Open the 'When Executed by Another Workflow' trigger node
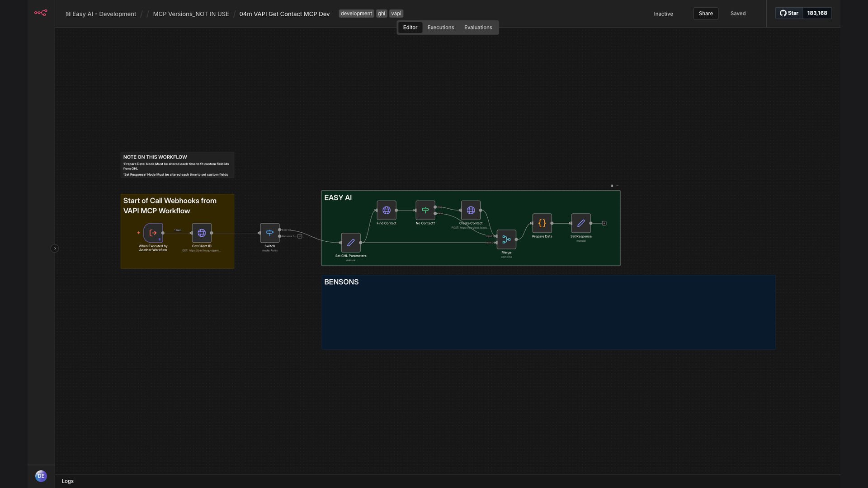The width and height of the screenshot is (868, 488). (153, 233)
